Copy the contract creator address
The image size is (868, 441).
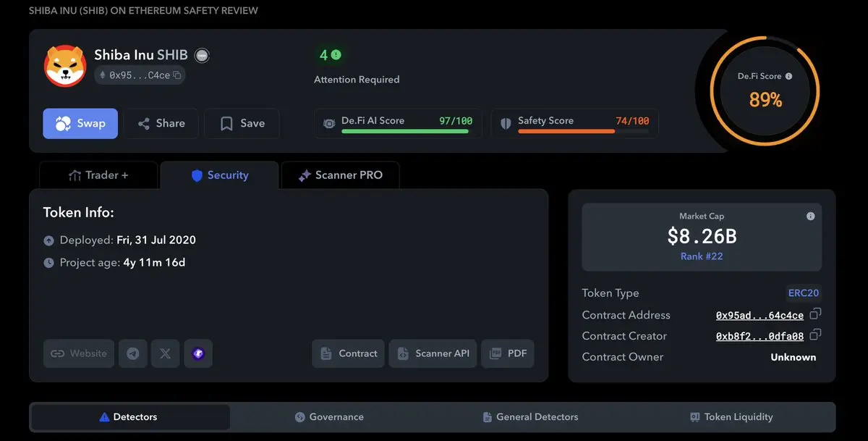815,335
